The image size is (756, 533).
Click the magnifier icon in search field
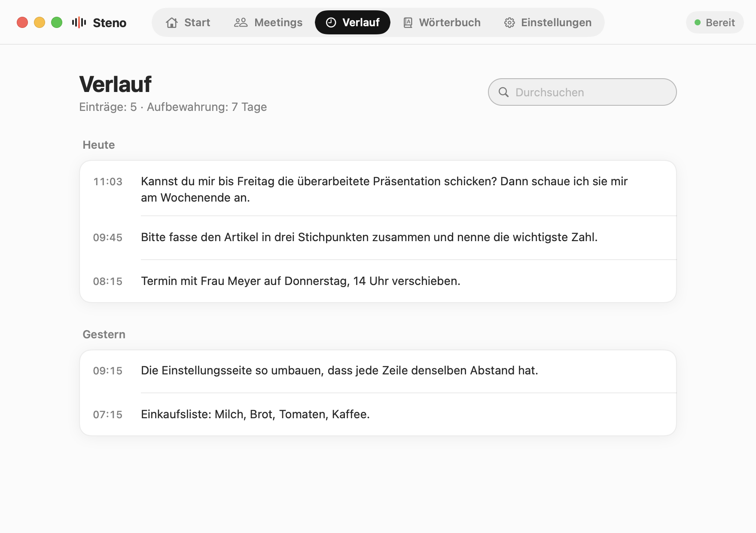[503, 92]
